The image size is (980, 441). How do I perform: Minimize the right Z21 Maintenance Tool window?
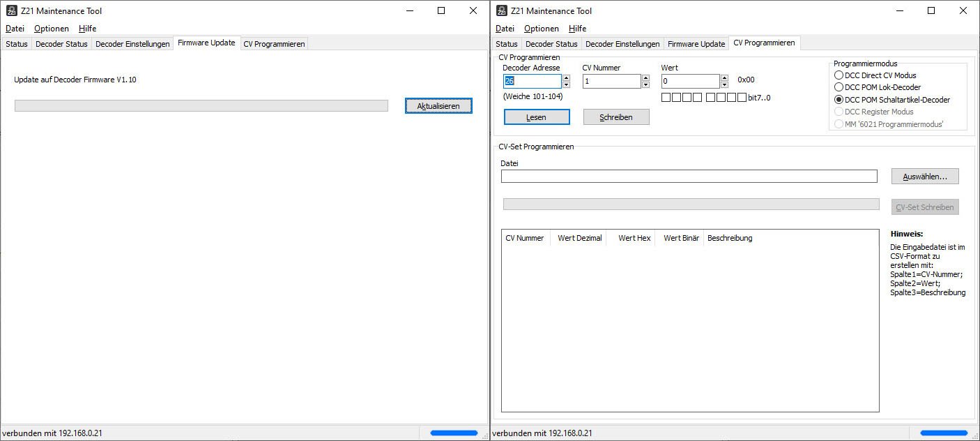pos(900,10)
